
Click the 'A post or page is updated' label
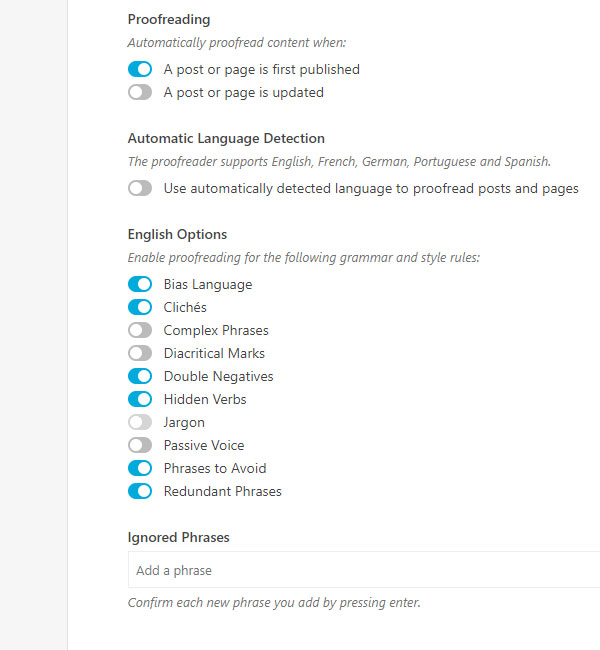[x=243, y=93]
